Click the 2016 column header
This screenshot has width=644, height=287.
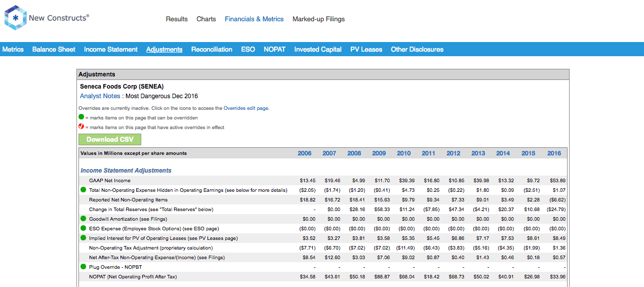point(554,153)
